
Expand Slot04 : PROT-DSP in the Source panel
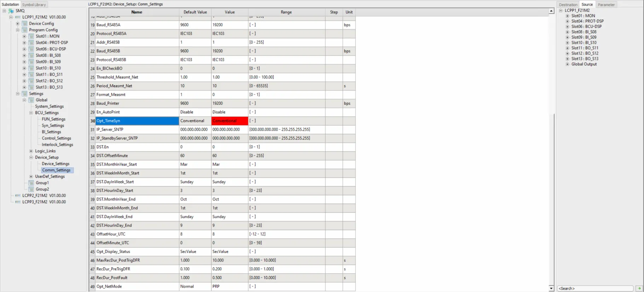[x=567, y=21]
